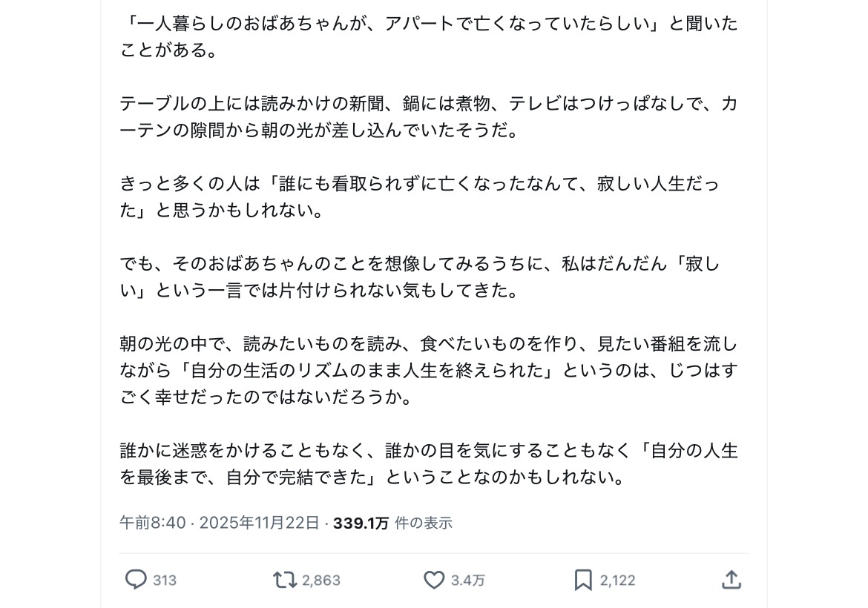Click the reply speech bubble icon
The image size is (868, 608).
[x=136, y=580]
